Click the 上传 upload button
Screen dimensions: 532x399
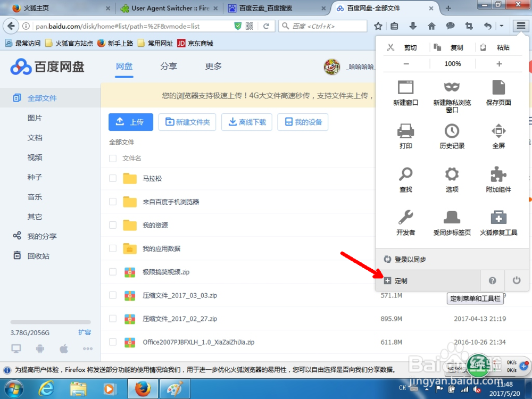(x=130, y=122)
